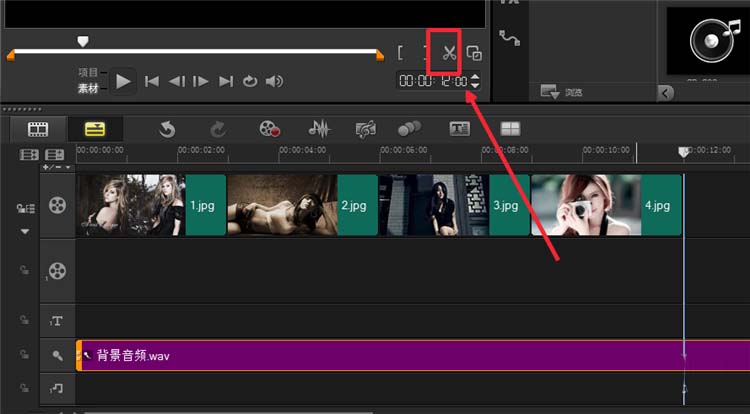
Task: Expand the arrow below track manager
Action: (25, 231)
